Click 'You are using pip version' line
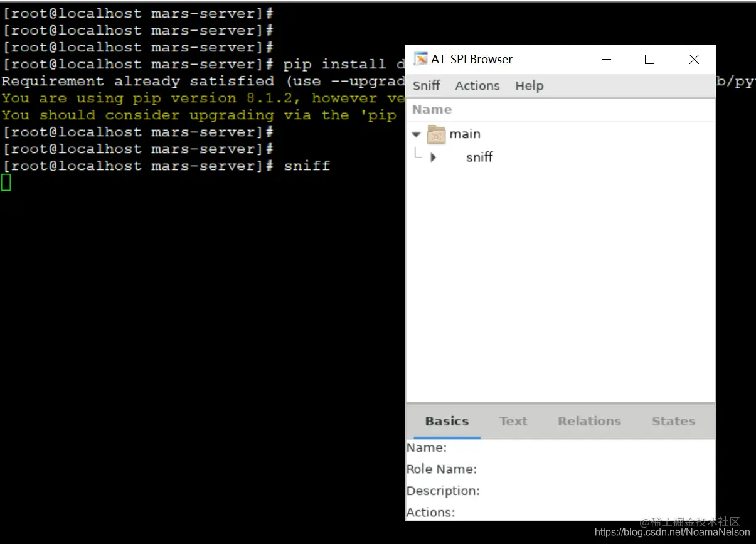The width and height of the screenshot is (756, 544). tap(204, 98)
